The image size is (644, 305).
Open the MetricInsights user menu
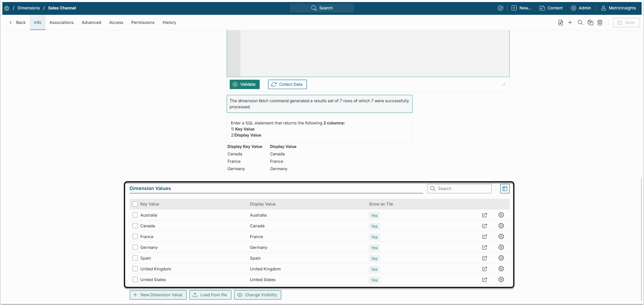click(x=618, y=8)
